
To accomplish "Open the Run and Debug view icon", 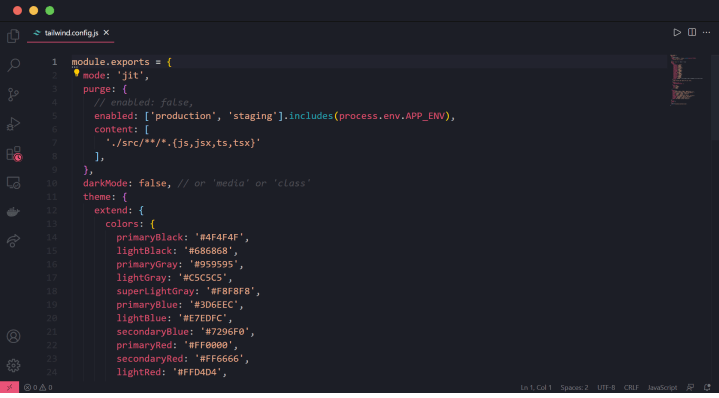I will click(x=13, y=124).
